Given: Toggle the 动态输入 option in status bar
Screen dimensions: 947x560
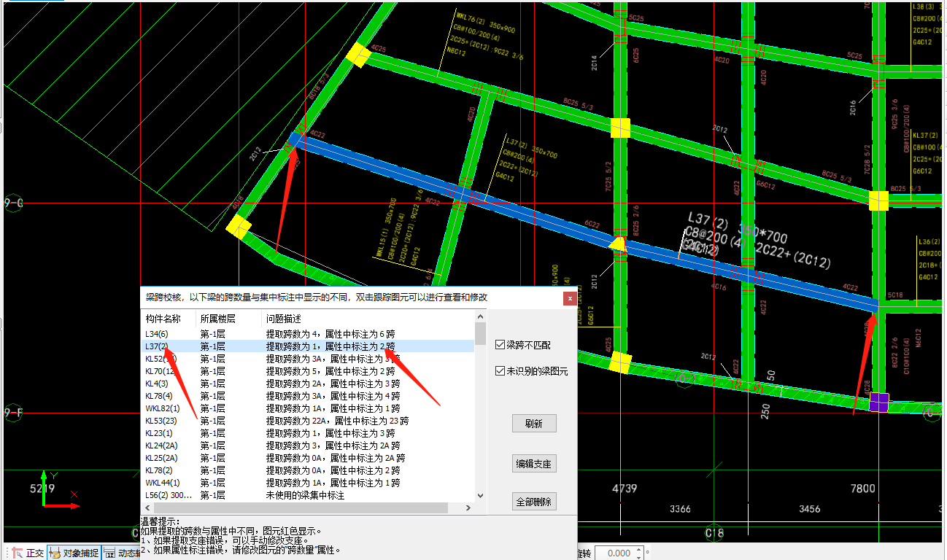Looking at the screenshot, I should (122, 553).
